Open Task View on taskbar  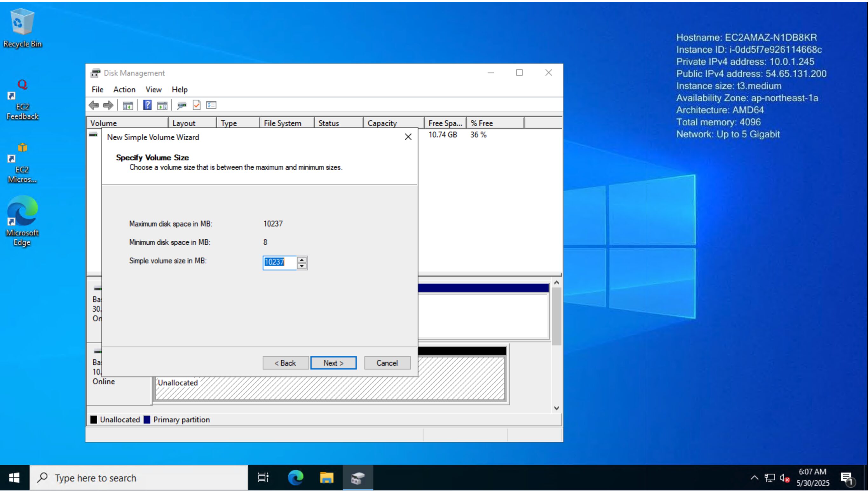[263, 478]
